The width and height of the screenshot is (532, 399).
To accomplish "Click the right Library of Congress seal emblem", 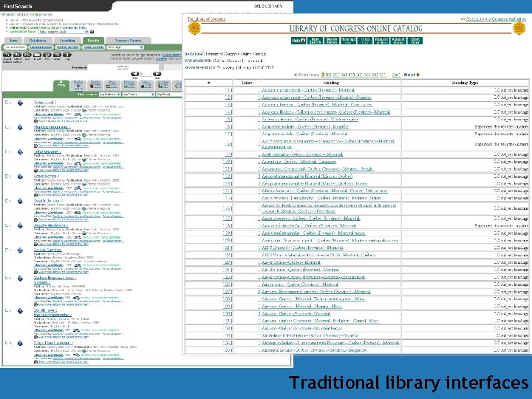I will pyautogui.click(x=519, y=29).
